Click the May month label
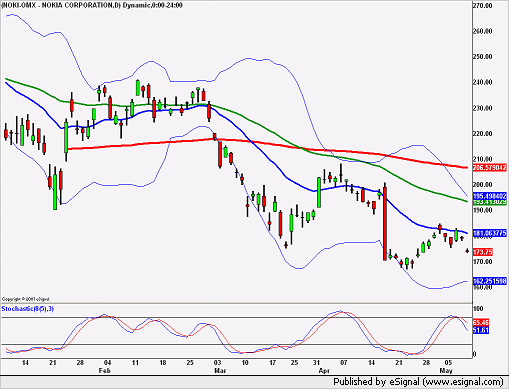 click(x=446, y=371)
